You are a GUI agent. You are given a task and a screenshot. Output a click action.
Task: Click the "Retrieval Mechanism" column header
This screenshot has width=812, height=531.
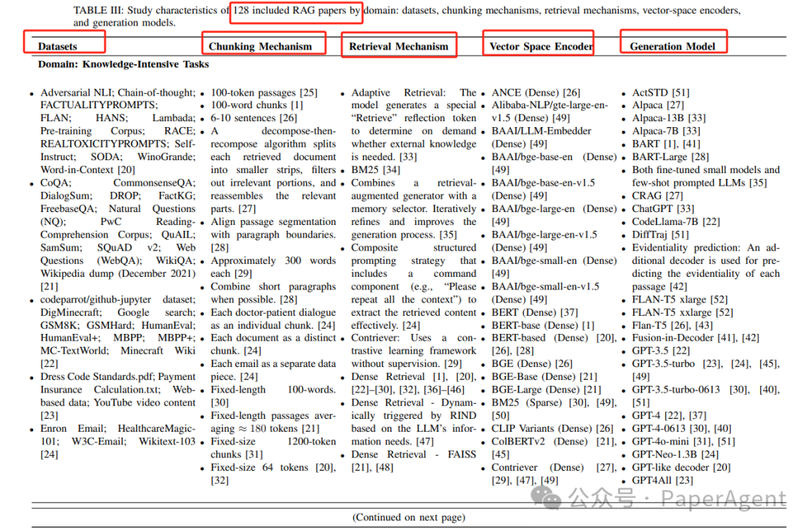[398, 47]
